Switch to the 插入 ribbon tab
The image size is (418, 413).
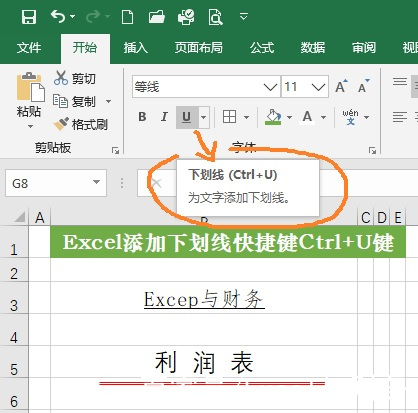[135, 48]
